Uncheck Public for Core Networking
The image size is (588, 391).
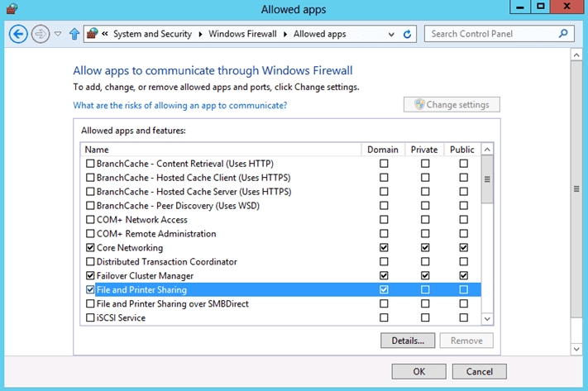(463, 247)
